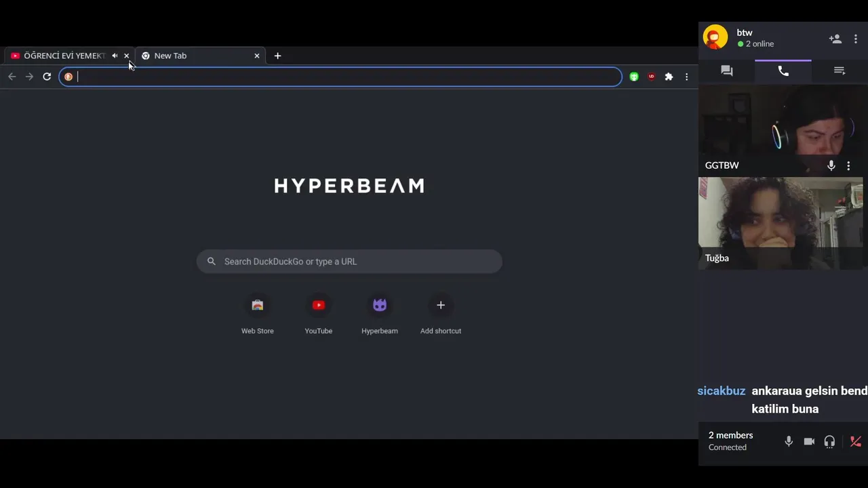868x488 pixels.
Task: Open the browser three-dot menu
Action: [x=686, y=77]
